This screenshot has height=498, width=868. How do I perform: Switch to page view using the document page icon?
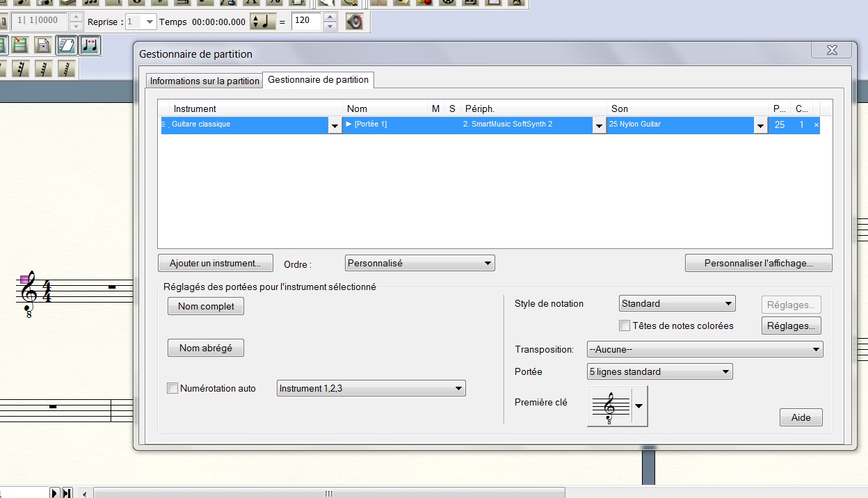click(x=42, y=45)
